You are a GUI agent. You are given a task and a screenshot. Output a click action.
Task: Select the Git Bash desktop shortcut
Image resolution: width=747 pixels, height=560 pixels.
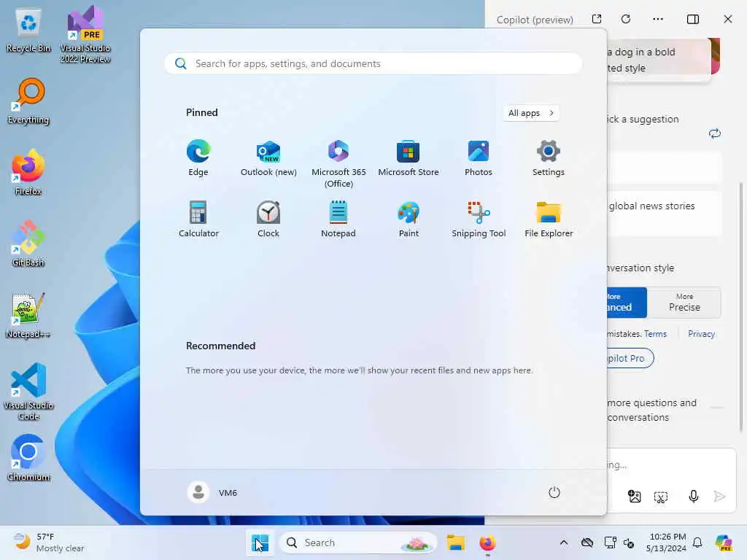point(28,244)
